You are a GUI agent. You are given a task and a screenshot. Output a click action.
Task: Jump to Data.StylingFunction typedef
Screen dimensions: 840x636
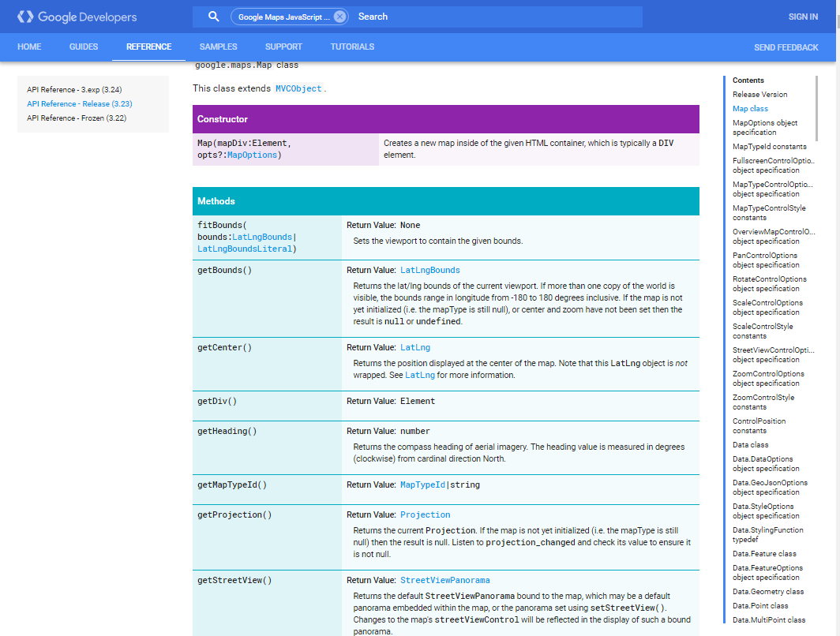coord(767,534)
